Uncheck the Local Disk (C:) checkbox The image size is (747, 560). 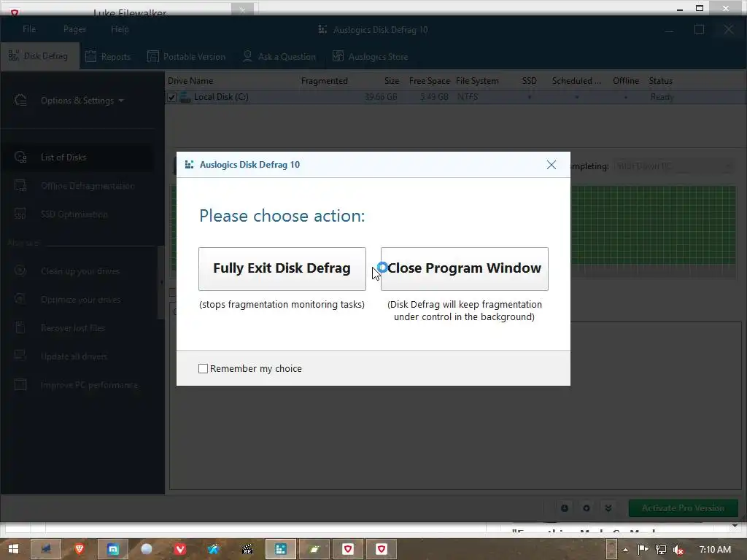[x=172, y=97]
